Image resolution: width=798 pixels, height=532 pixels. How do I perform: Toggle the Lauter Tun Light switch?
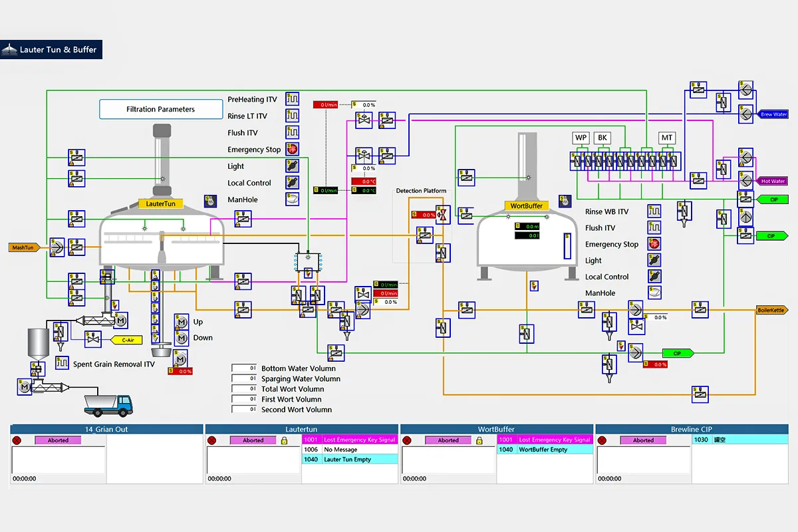pyautogui.click(x=293, y=166)
